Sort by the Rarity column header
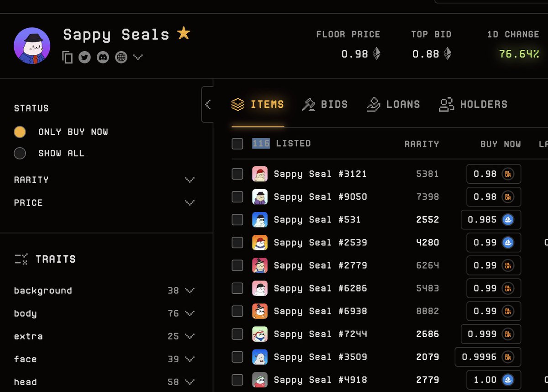Viewport: 548px width, 392px height. [422, 144]
